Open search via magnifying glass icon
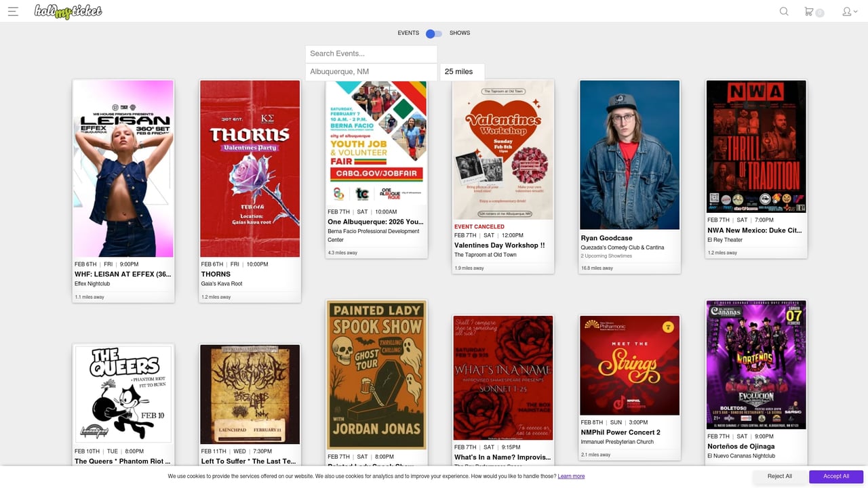The height and width of the screenshot is (488, 868). (784, 12)
